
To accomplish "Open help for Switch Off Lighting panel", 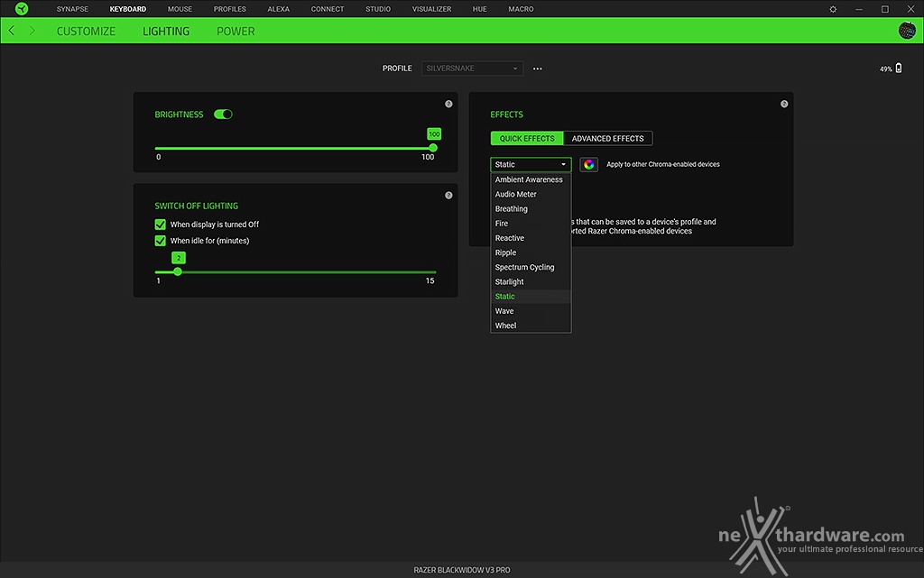I will (x=448, y=196).
